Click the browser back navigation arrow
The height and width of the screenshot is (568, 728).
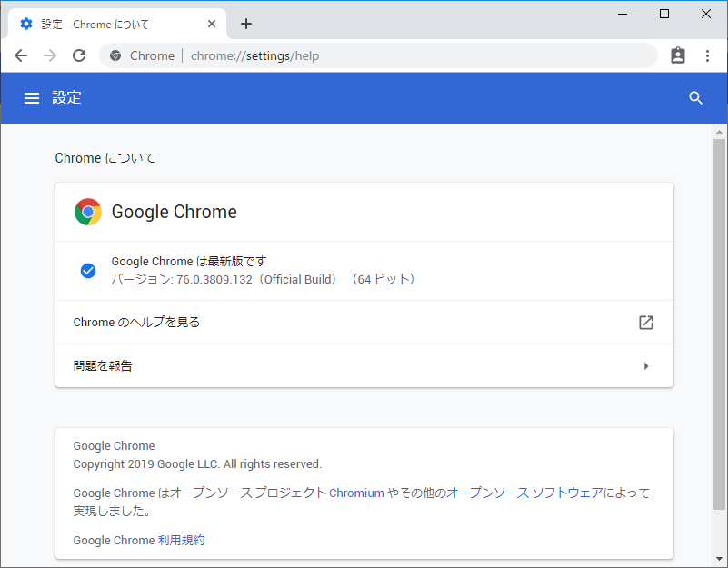click(x=20, y=55)
